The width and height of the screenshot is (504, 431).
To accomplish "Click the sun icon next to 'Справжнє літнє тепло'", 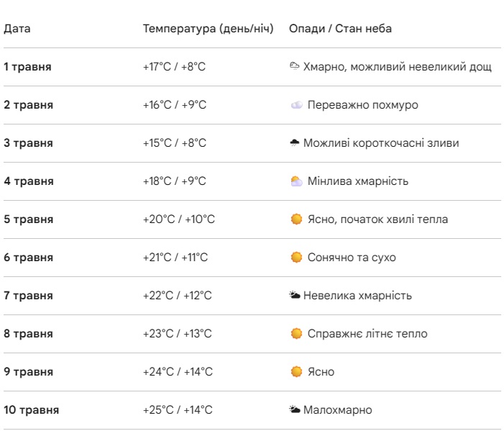I will (x=296, y=334).
